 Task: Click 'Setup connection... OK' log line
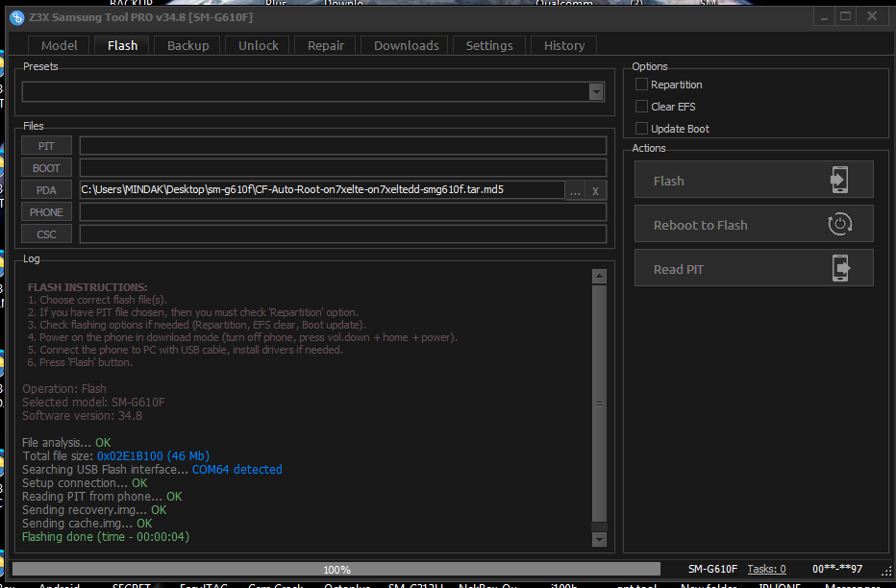(x=85, y=483)
